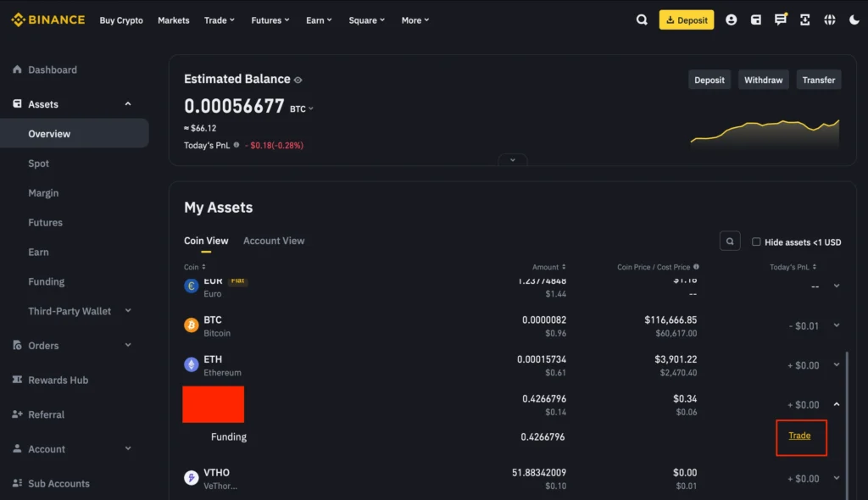Hide the estimated balance with eye icon
This screenshot has width=868, height=500.
coord(298,80)
